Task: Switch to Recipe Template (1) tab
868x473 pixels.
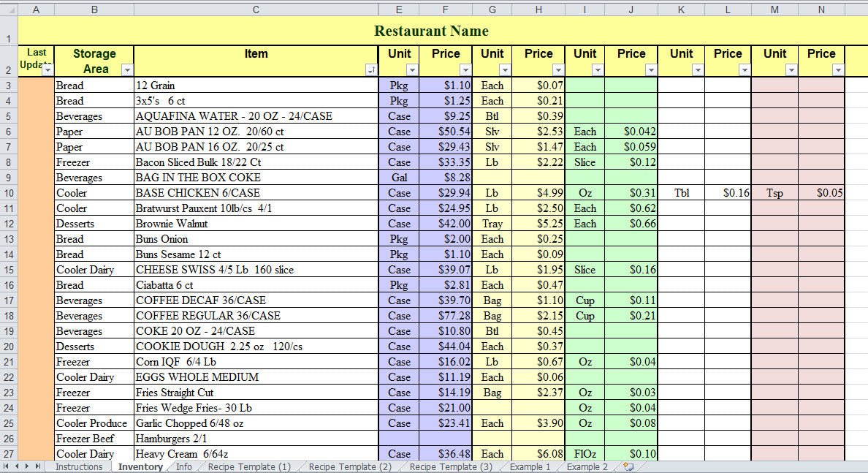Action: pyautogui.click(x=249, y=467)
